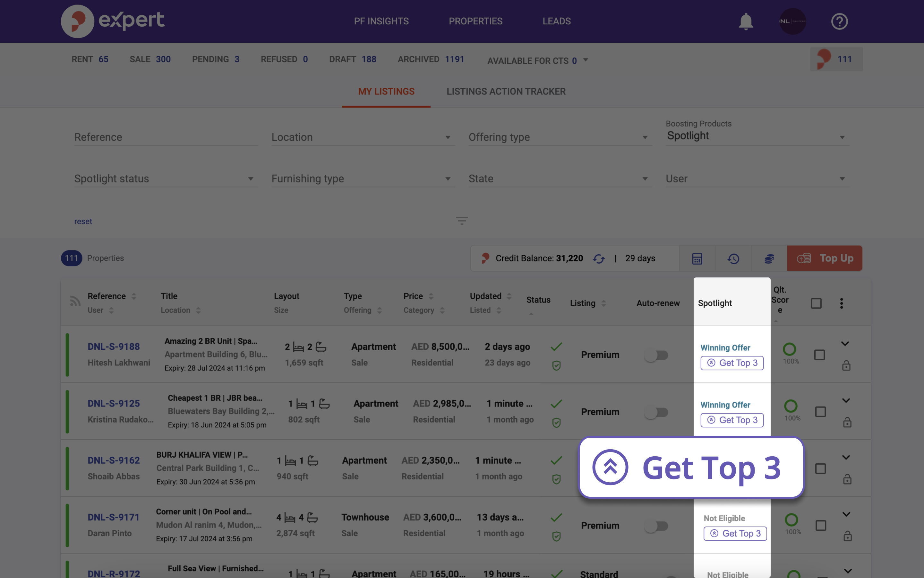Select the checkbox for DNL-S-9125
The width and height of the screenshot is (924, 578).
point(820,412)
